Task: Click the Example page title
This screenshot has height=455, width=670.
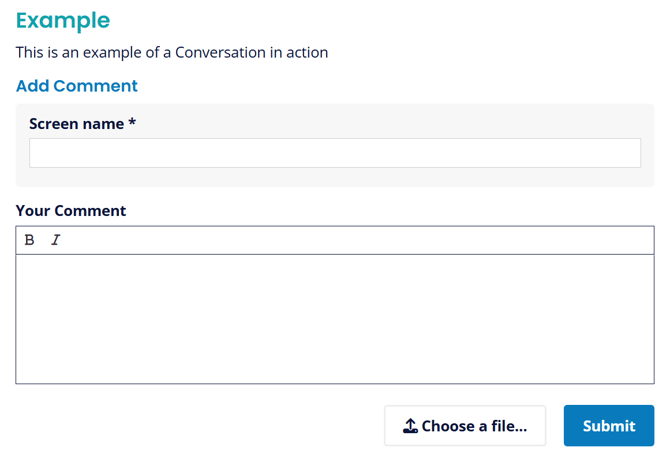Action: pyautogui.click(x=63, y=21)
